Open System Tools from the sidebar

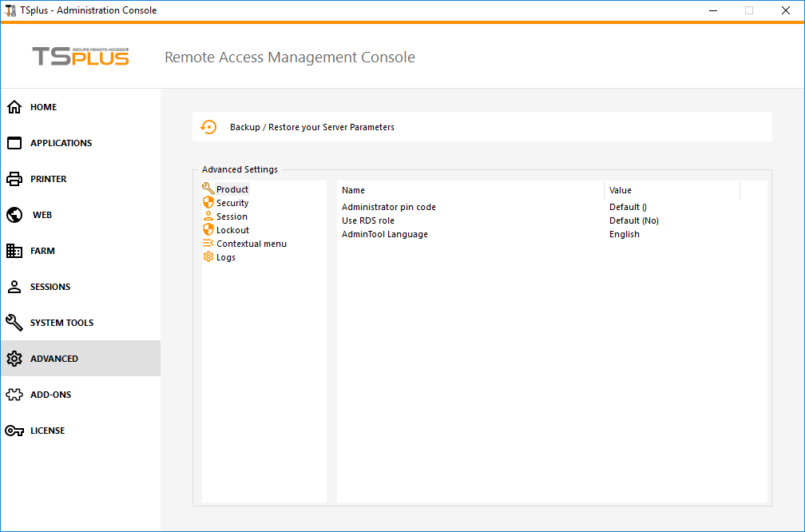(58, 322)
